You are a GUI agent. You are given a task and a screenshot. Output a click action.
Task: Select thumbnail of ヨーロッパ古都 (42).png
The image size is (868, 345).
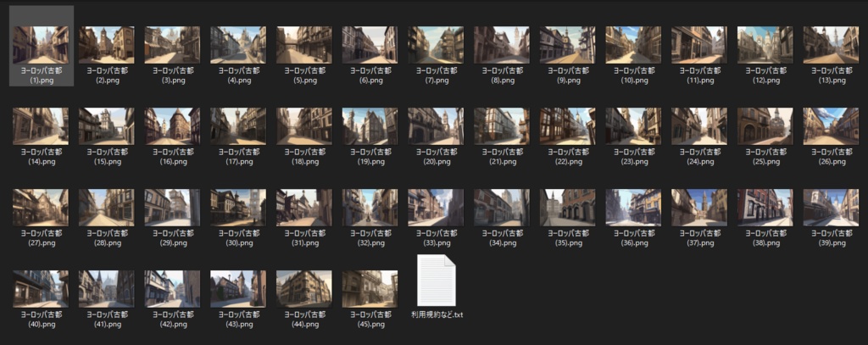[x=172, y=289]
